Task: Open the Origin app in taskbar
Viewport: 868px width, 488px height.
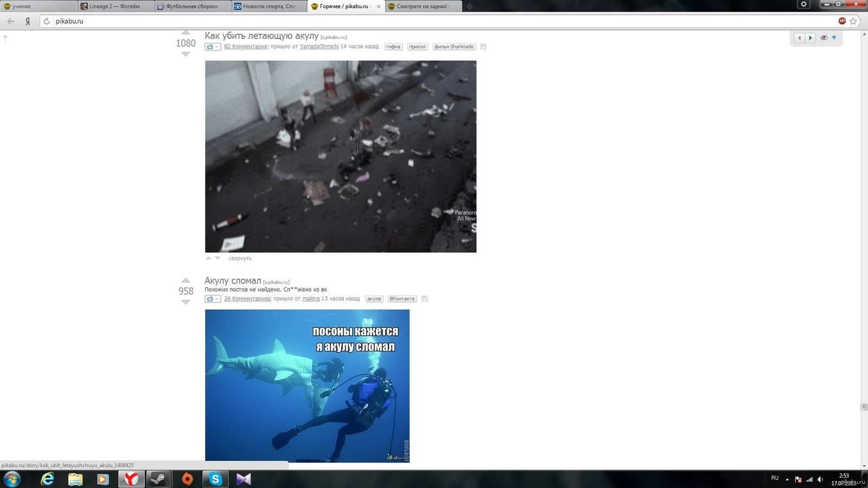Action: coord(187,479)
